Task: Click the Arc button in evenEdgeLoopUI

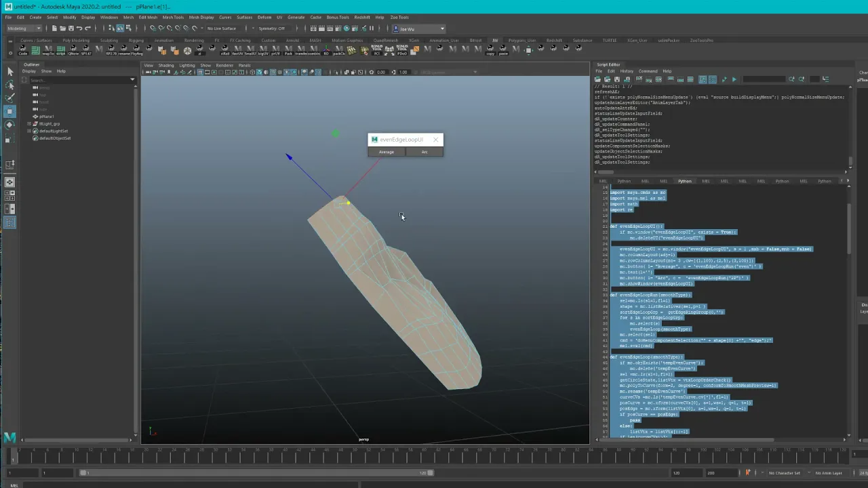Action: pos(425,152)
